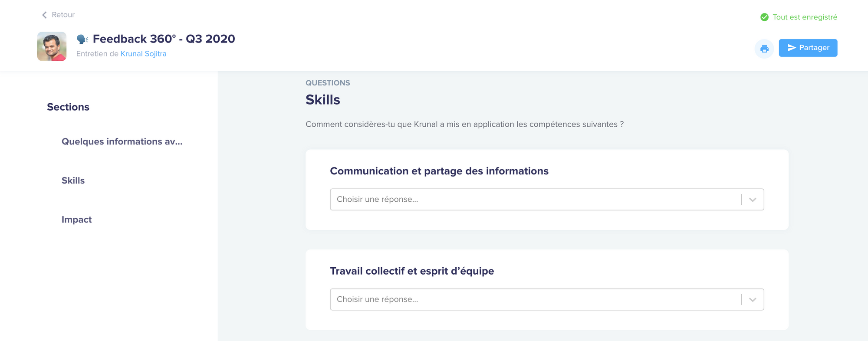Select the Skills section in sidebar

click(x=73, y=180)
